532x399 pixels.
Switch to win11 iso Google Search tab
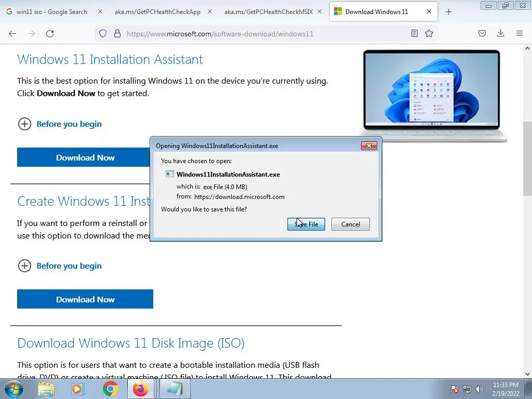coord(51,12)
